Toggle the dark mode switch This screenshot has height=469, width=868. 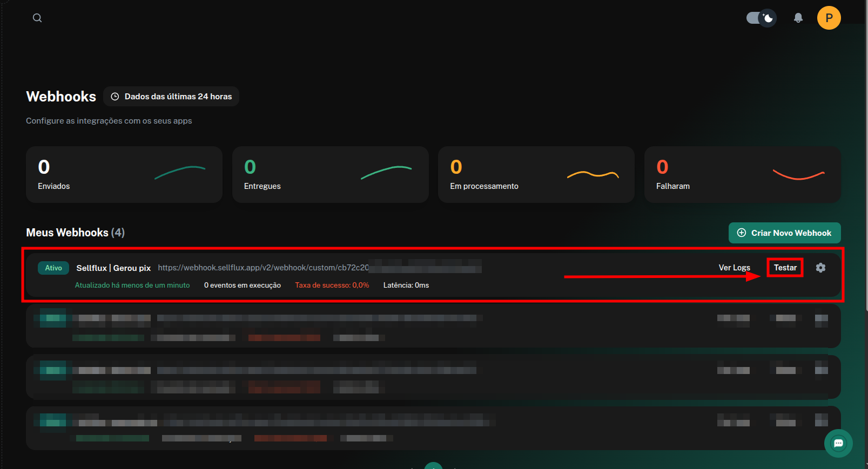tap(761, 18)
